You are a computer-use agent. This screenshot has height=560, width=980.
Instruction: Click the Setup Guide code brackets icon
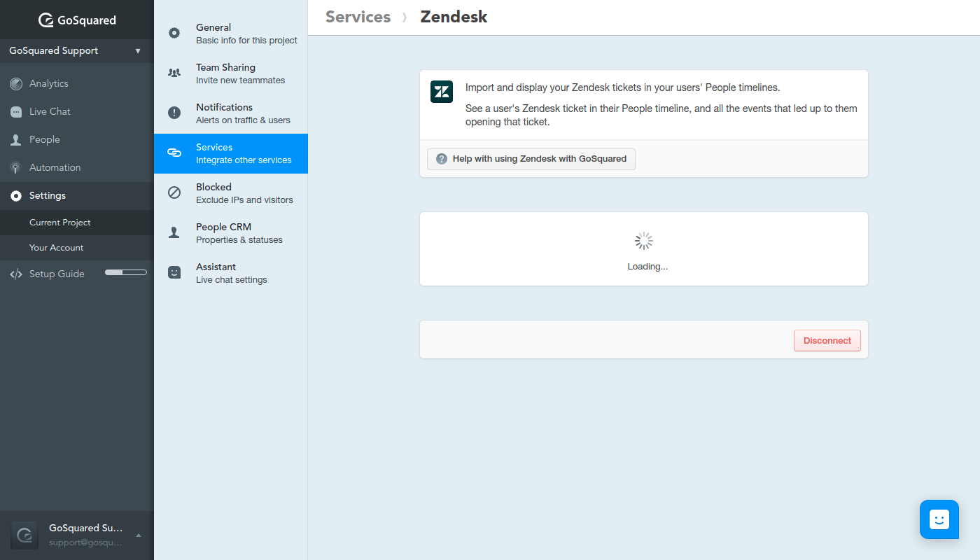(16, 274)
